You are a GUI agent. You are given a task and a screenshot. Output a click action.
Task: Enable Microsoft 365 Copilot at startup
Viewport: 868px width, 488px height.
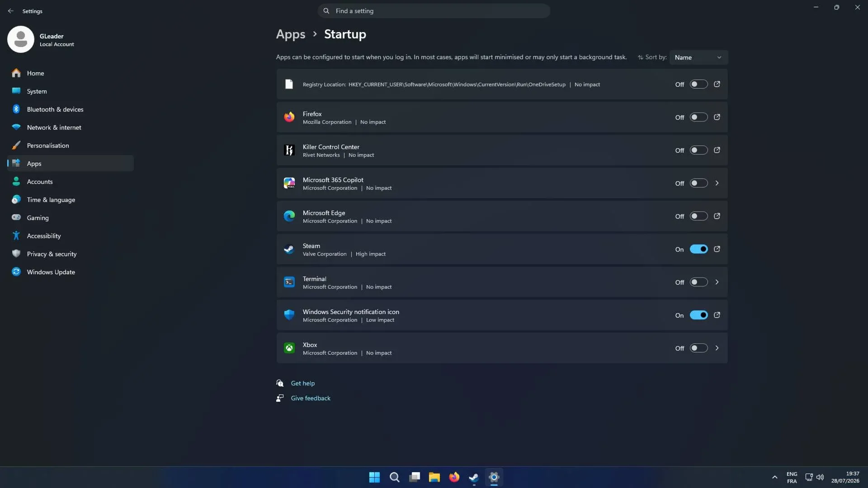point(698,183)
